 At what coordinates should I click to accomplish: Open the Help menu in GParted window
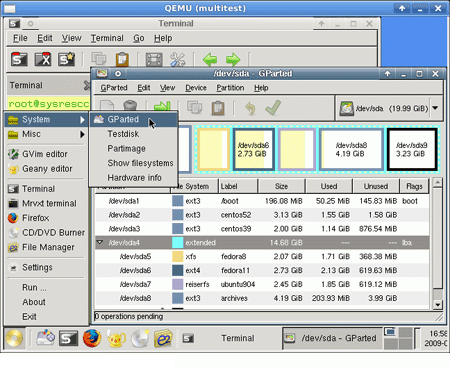pyautogui.click(x=261, y=88)
